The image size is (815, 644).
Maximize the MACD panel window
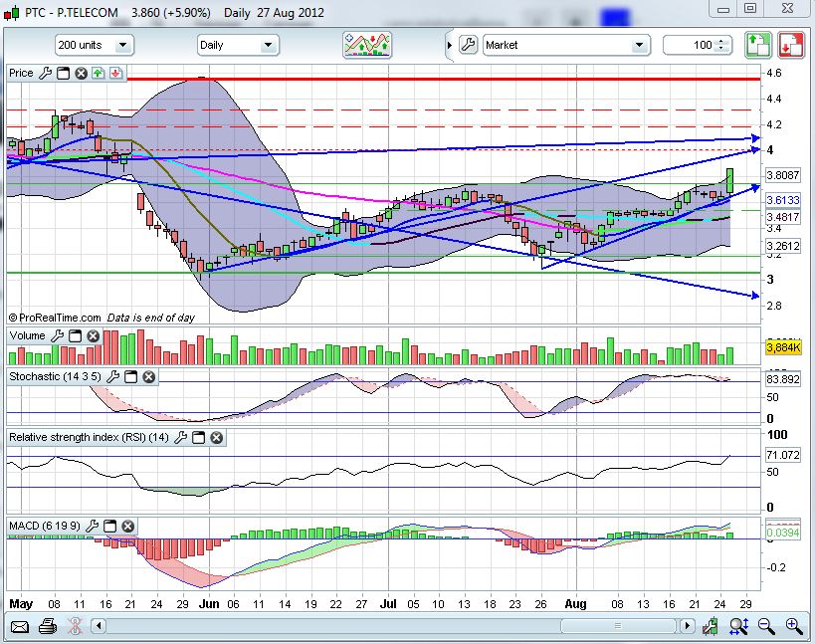click(109, 526)
